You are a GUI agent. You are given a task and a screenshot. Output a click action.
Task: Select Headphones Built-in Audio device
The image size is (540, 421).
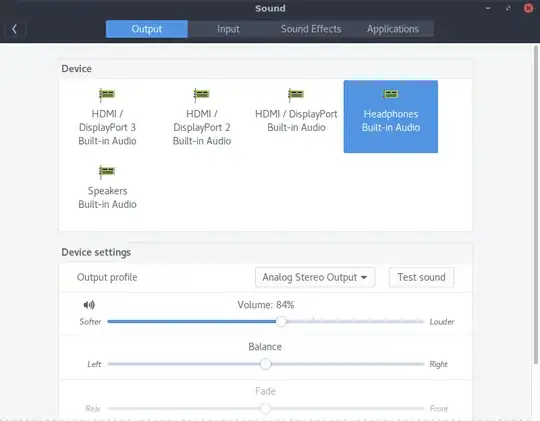pyautogui.click(x=391, y=117)
